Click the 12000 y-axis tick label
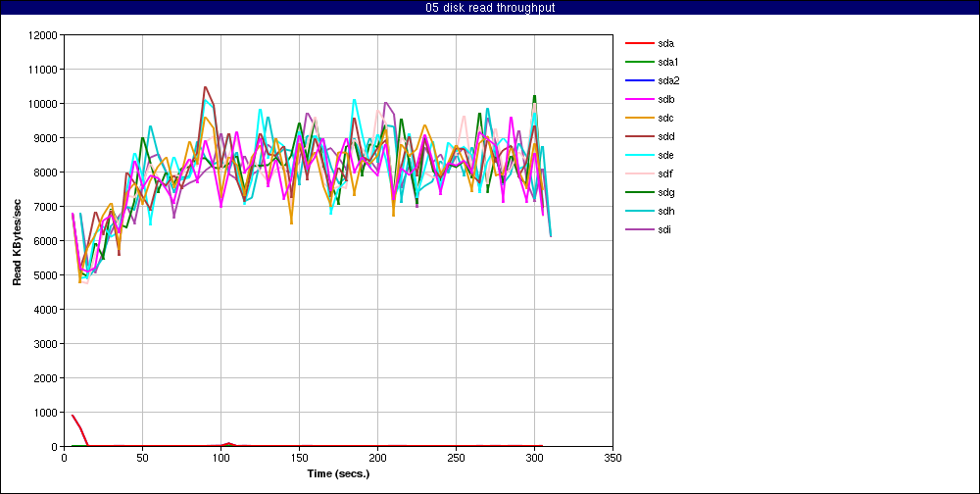 [45, 35]
